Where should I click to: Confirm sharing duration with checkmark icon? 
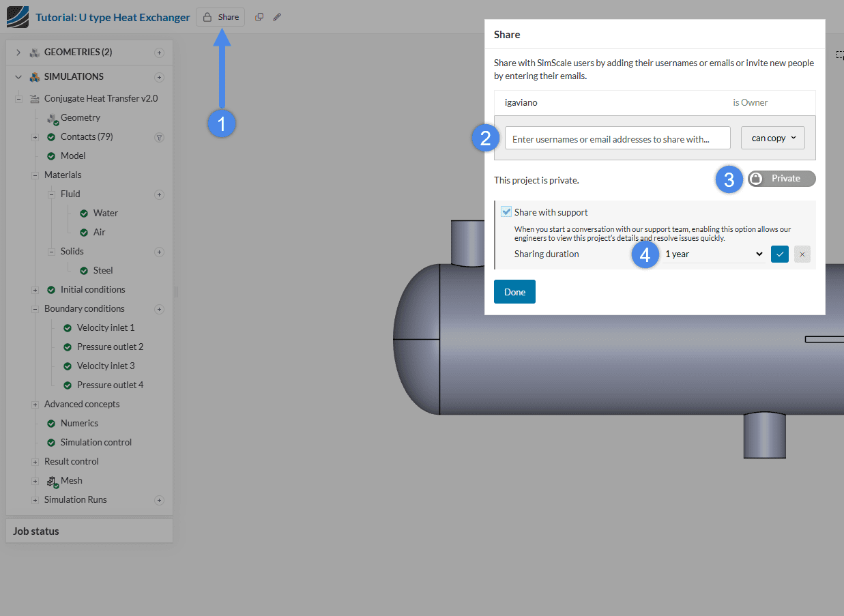click(779, 254)
